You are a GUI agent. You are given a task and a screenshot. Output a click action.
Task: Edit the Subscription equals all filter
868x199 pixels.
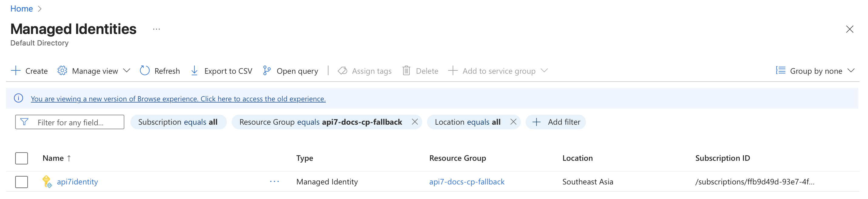pos(178,122)
